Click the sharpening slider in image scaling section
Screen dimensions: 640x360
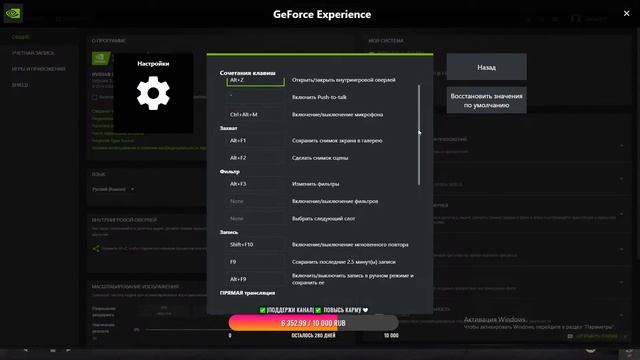[186, 330]
